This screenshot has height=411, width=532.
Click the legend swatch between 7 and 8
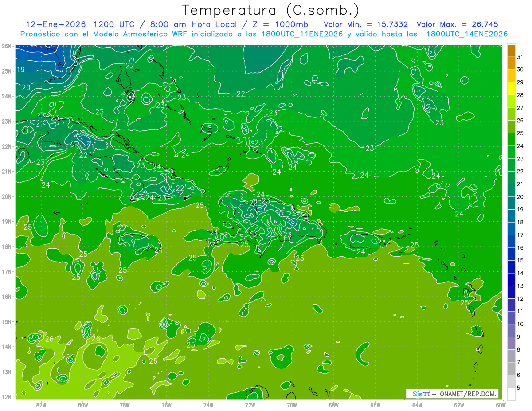511,356
